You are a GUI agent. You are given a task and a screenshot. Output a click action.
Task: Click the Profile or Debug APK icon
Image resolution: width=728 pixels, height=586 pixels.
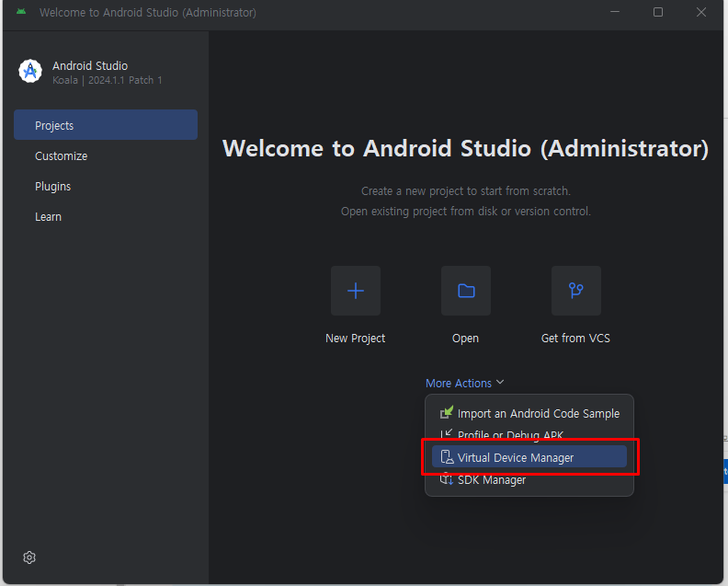[x=446, y=434]
